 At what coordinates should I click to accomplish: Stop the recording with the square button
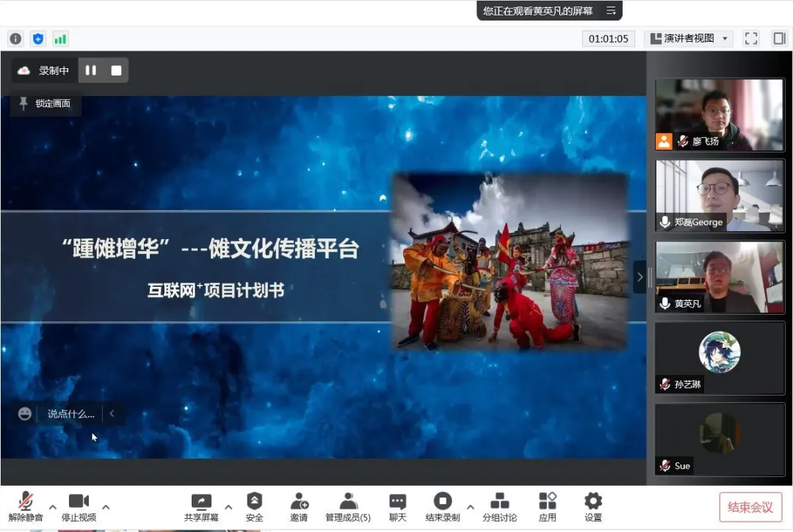(x=116, y=70)
